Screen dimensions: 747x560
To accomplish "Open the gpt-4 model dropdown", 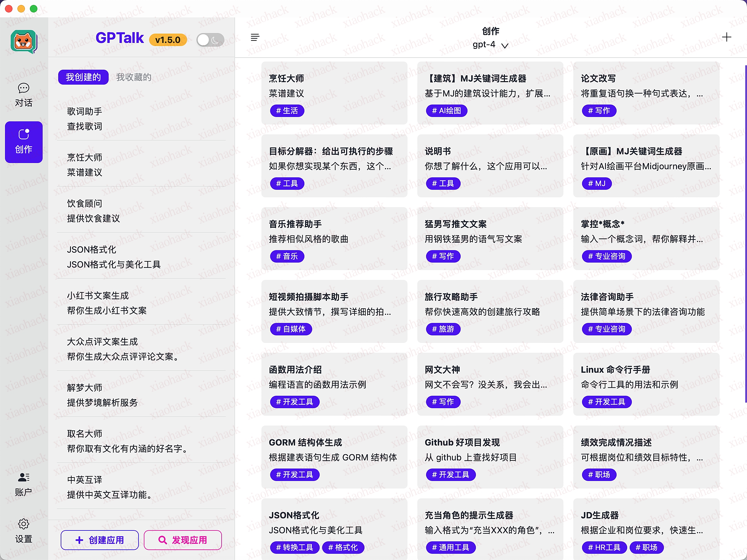I will pos(490,45).
